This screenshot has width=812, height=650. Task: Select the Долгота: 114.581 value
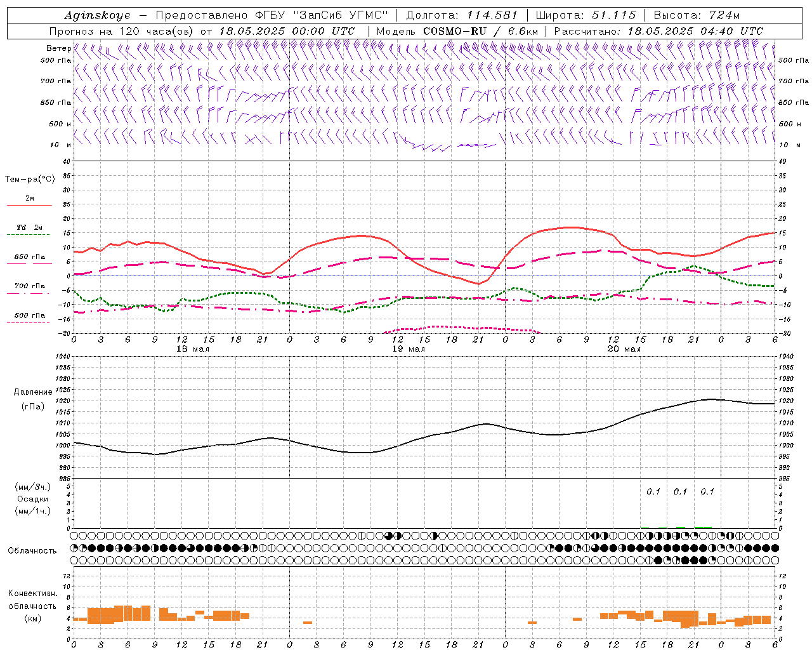[x=462, y=15]
